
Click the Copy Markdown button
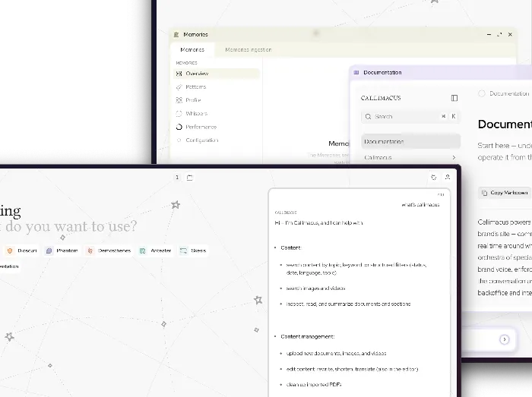(504, 193)
